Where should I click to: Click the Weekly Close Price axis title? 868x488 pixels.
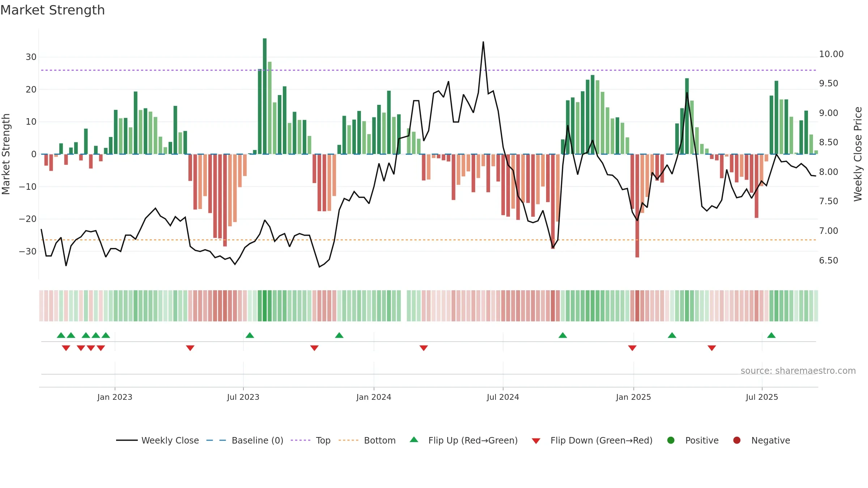(858, 154)
